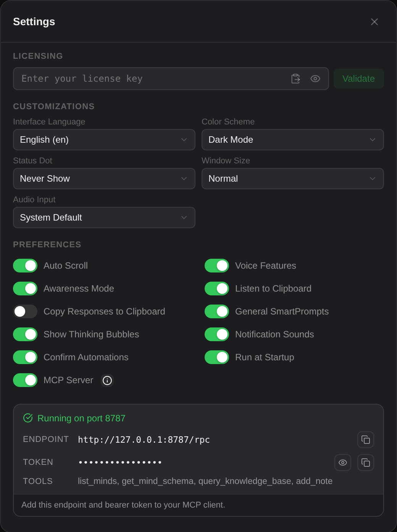Open the Color Scheme dropdown

tap(293, 140)
